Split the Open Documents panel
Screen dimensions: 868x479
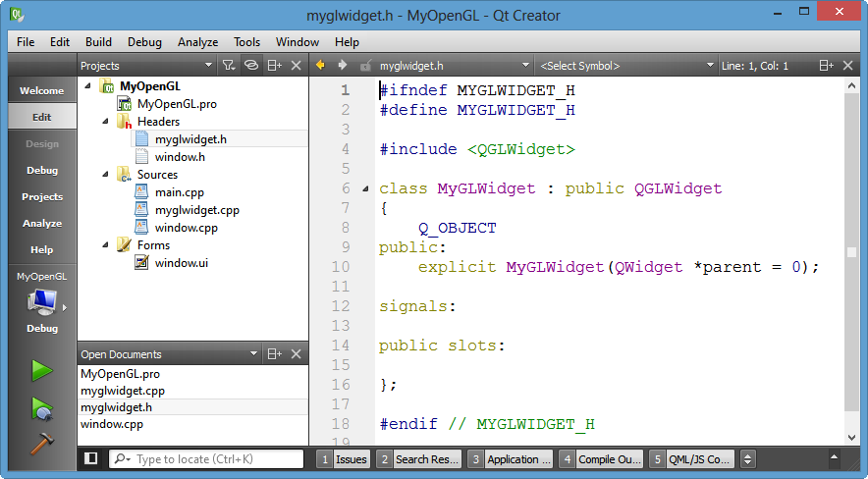(x=275, y=354)
